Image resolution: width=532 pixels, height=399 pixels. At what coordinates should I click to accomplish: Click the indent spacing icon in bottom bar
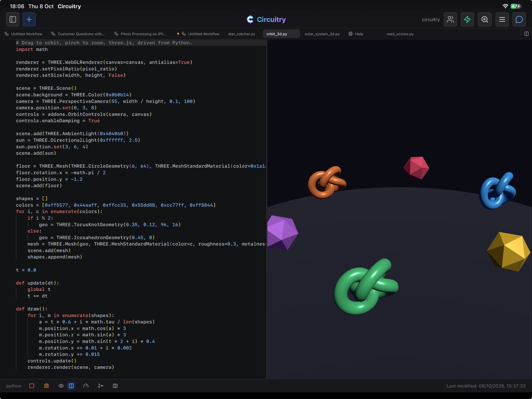coord(100,386)
